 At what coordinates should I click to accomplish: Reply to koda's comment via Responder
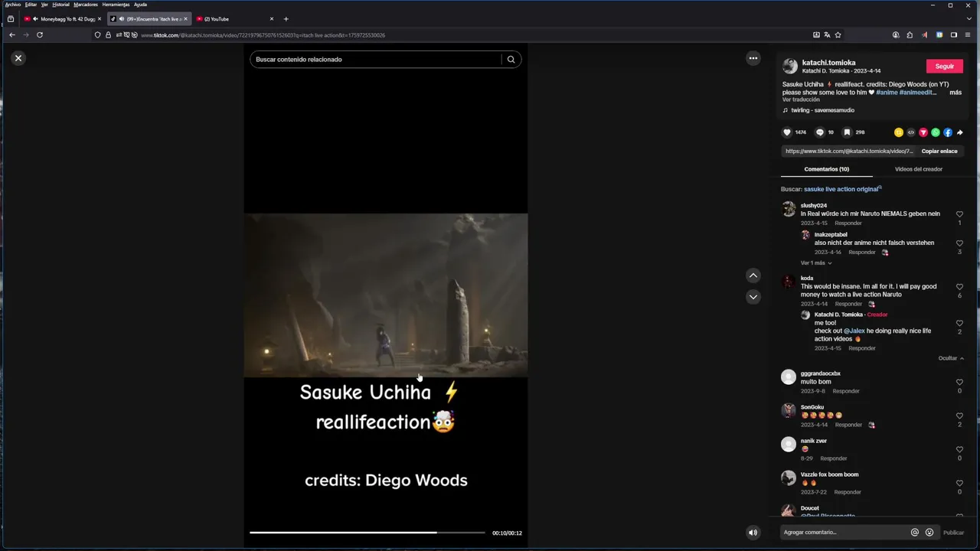pos(848,304)
